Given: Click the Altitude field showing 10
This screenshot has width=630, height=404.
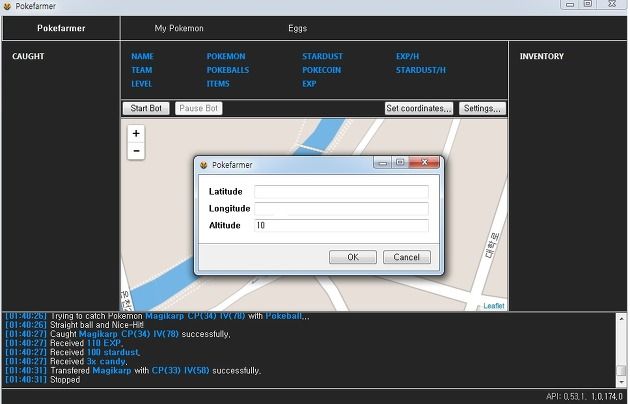Looking at the screenshot, I should click(x=341, y=225).
